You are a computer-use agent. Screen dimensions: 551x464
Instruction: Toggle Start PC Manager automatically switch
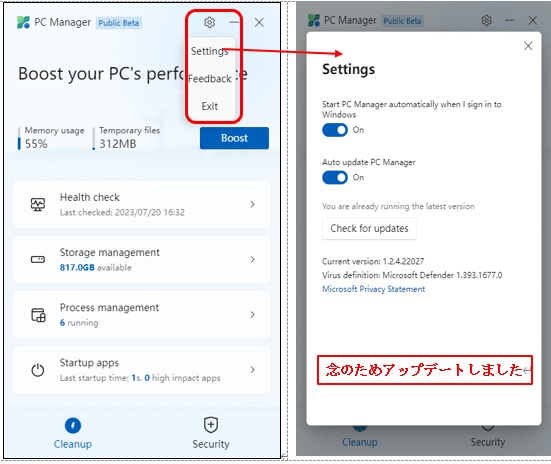tap(335, 130)
